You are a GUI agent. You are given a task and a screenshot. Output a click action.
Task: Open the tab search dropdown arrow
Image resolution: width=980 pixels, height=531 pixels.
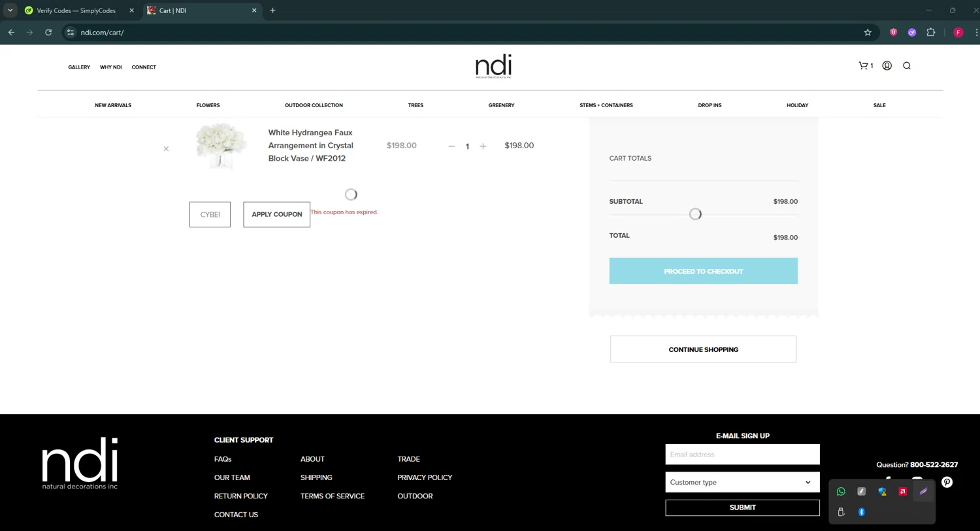[10, 10]
